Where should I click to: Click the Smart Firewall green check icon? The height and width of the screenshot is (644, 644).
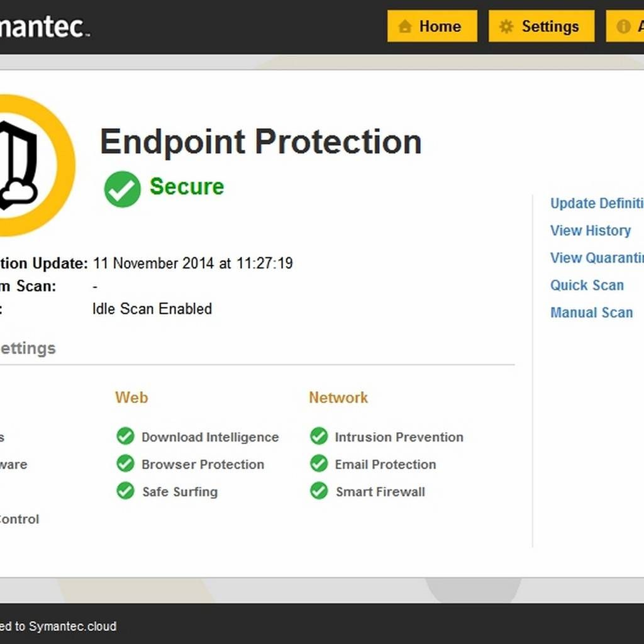319,491
